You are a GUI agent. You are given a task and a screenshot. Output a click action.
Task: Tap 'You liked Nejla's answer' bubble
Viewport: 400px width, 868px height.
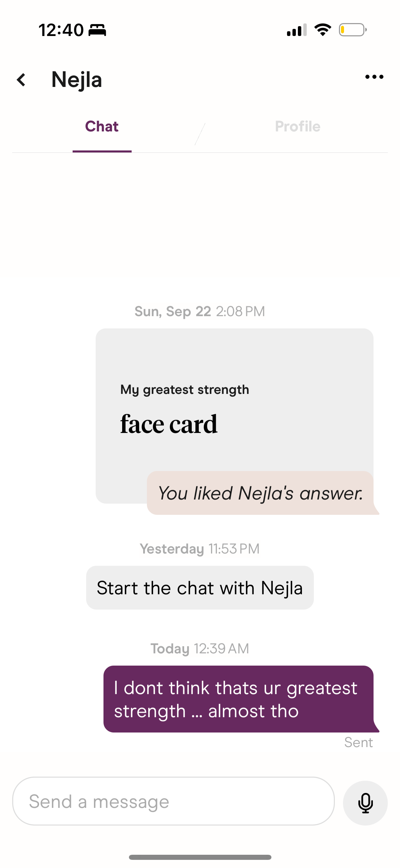[x=260, y=493]
